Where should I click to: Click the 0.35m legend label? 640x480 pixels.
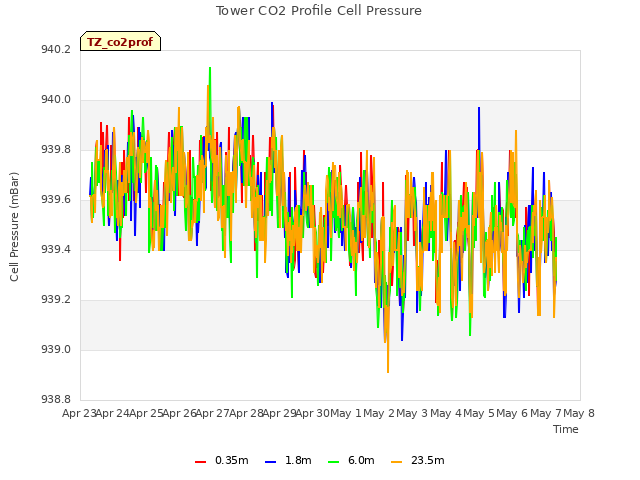pyautogui.click(x=231, y=460)
